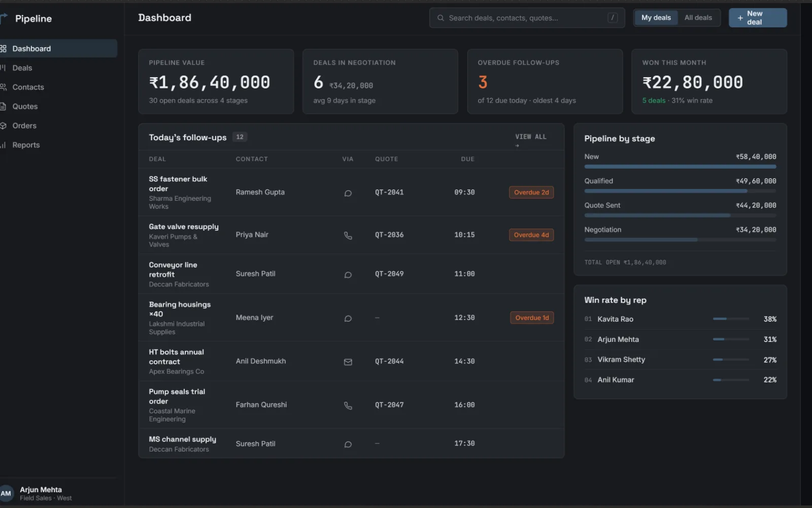Click the New stage progress bar
The height and width of the screenshot is (508, 812).
point(680,167)
